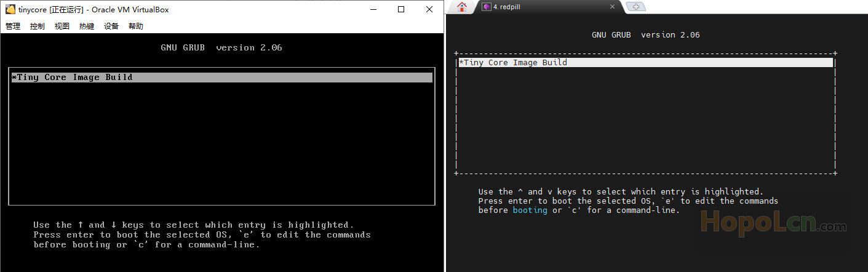
Task: Click the word booting in terminal help text
Action: click(530, 210)
